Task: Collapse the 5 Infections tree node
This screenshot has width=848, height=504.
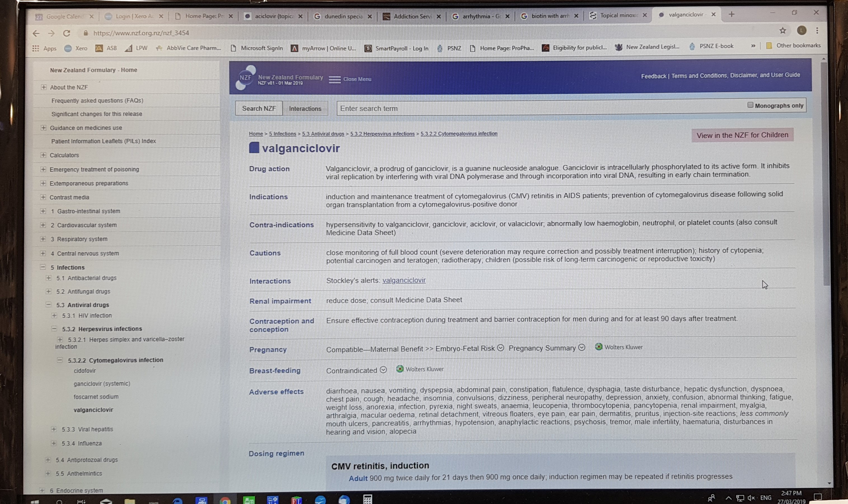Action: pos(43,267)
